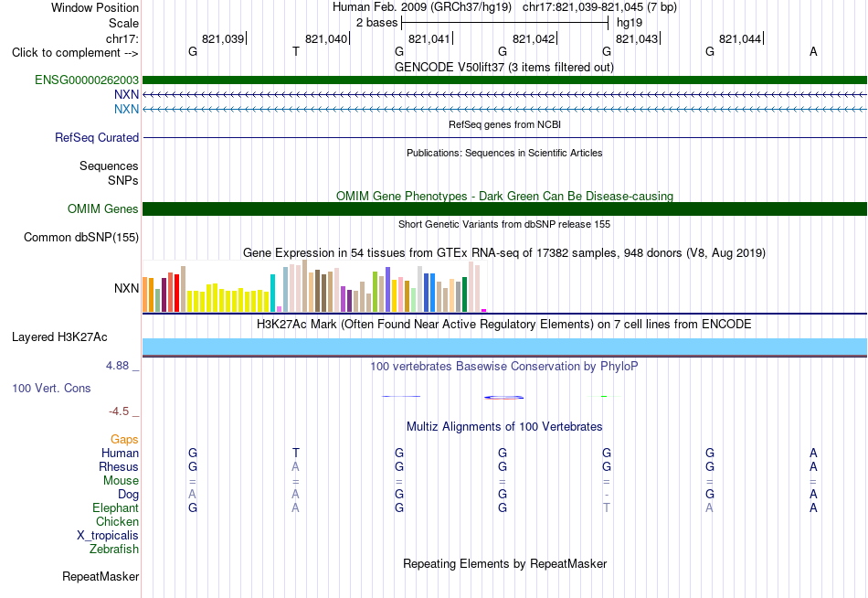This screenshot has height=598, width=868.
Task: Click the Rhesus species label
Action: tap(119, 466)
